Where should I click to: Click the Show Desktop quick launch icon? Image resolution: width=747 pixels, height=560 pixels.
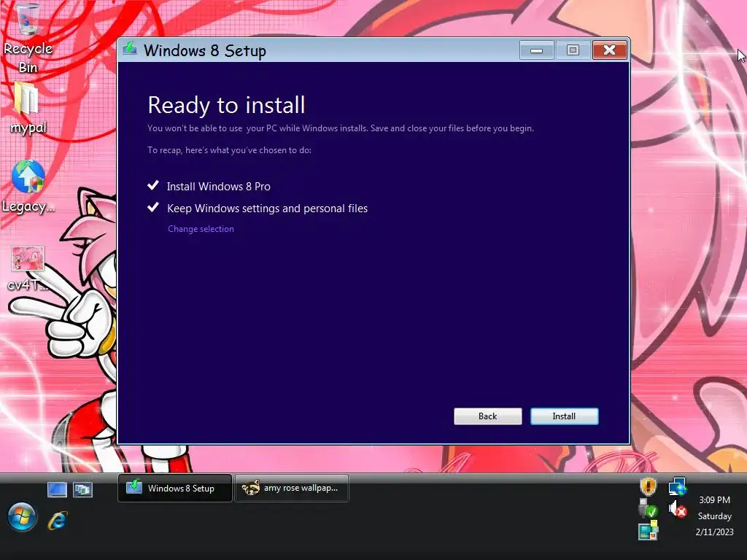click(x=57, y=489)
